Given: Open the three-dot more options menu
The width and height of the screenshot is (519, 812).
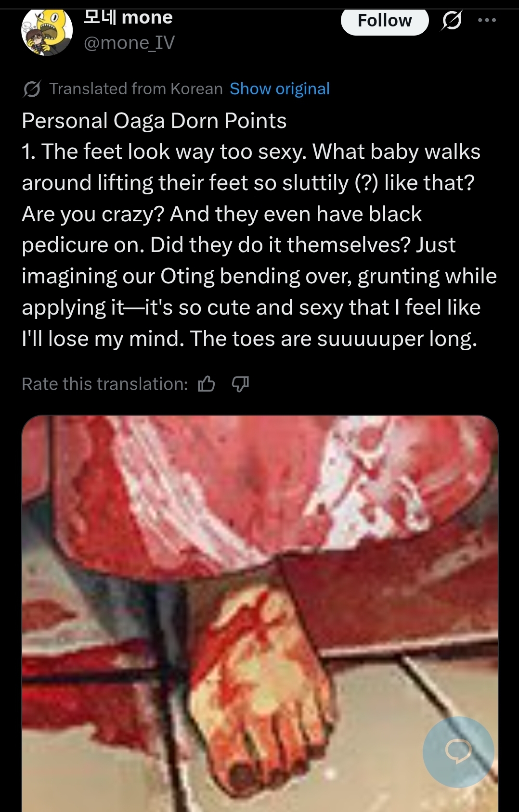Looking at the screenshot, I should click(x=487, y=20).
